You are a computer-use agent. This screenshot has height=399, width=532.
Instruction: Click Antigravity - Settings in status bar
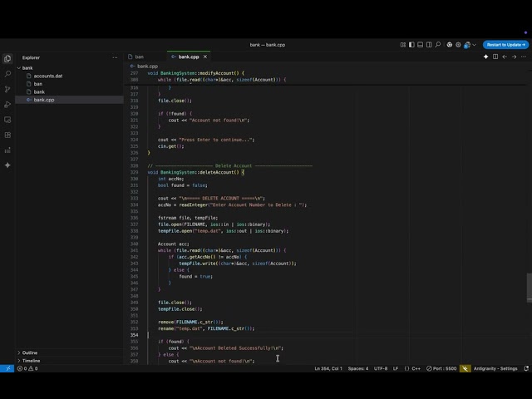[495, 368]
